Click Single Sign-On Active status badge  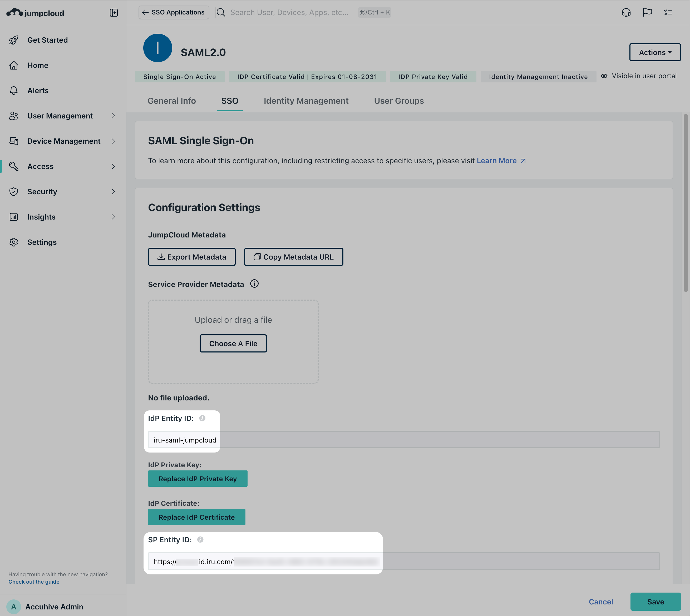(179, 77)
